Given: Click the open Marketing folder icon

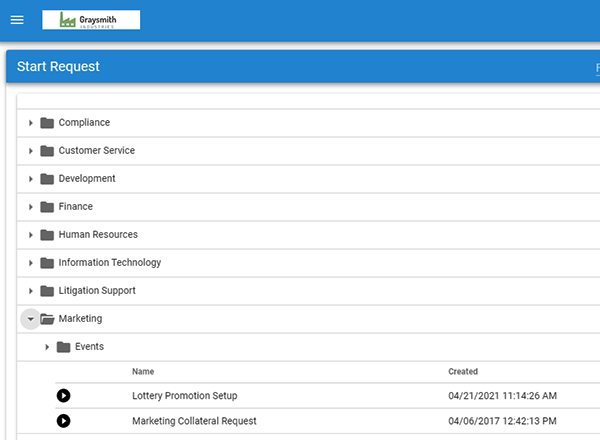Looking at the screenshot, I should point(47,319).
